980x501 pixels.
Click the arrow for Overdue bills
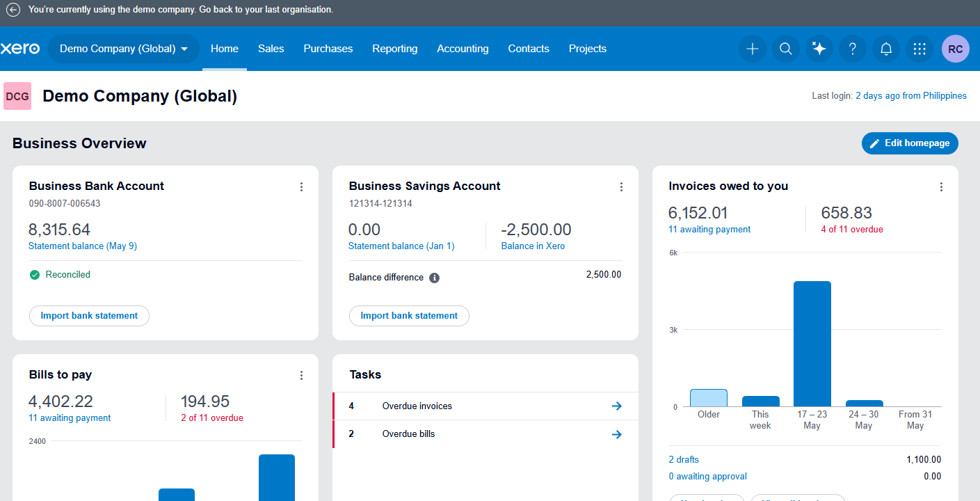click(616, 434)
